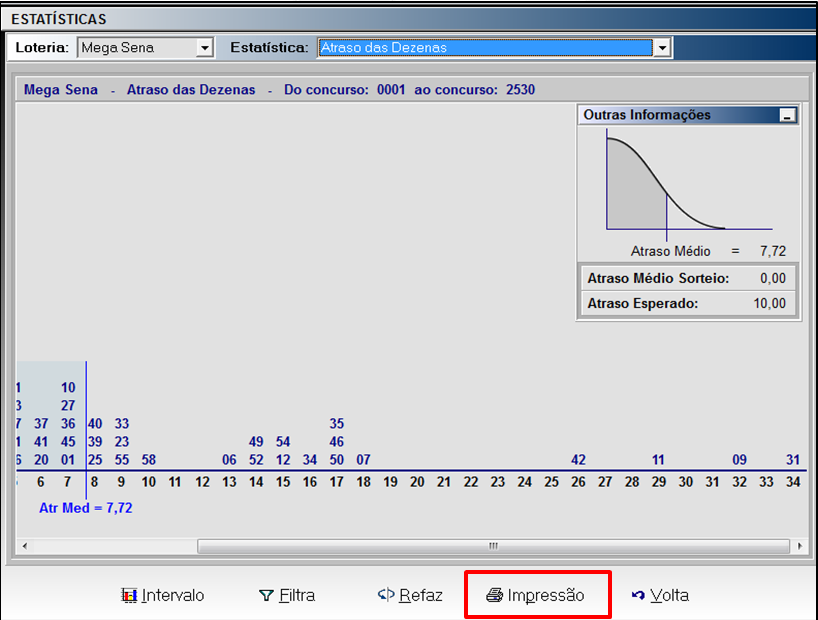Open the Loteria dropdown arrow
818x620 pixels.
tap(204, 48)
